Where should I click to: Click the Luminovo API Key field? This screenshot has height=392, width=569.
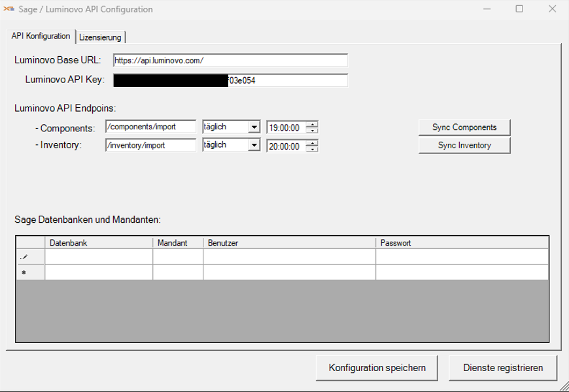[x=229, y=81]
